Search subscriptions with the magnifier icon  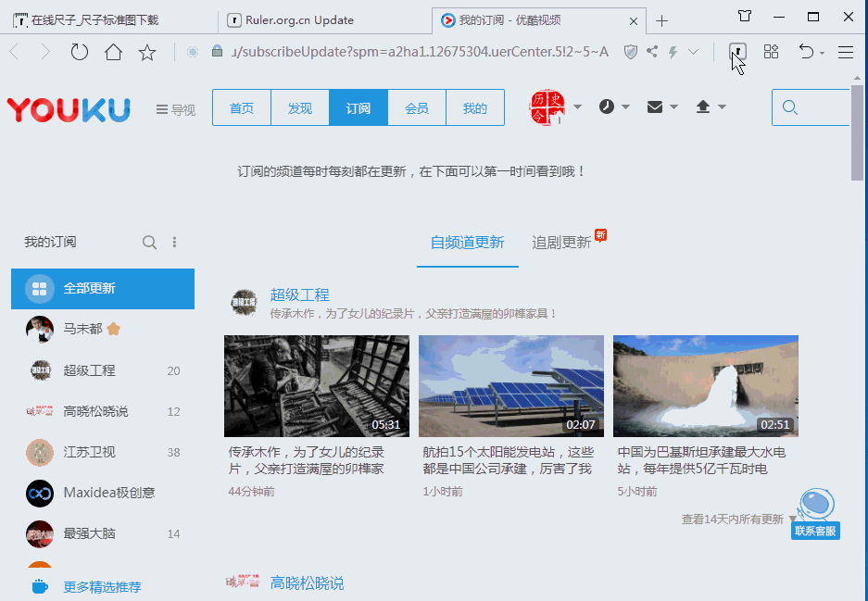click(149, 243)
